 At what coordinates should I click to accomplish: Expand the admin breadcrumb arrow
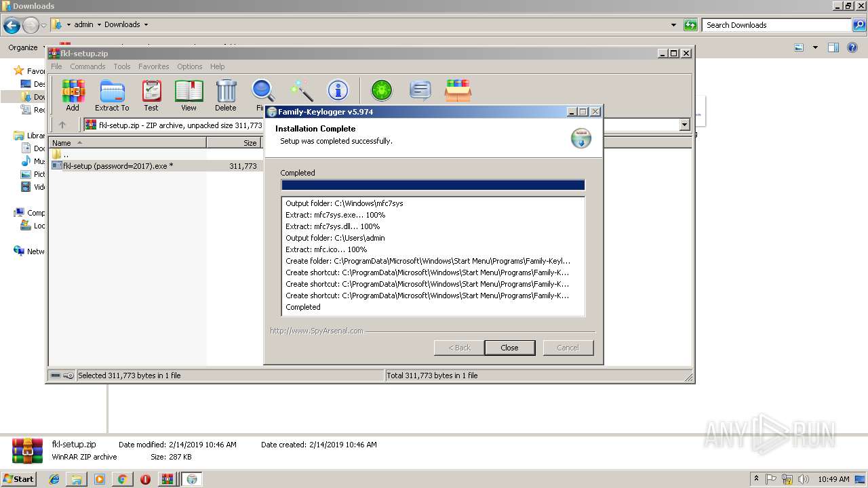pyautogui.click(x=99, y=25)
